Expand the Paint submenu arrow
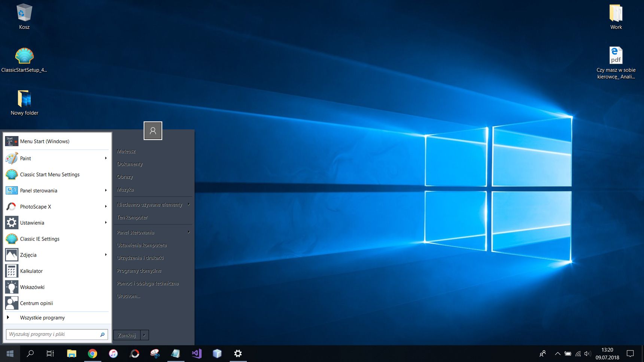Viewport: 644px width, 362px height. 106,158
